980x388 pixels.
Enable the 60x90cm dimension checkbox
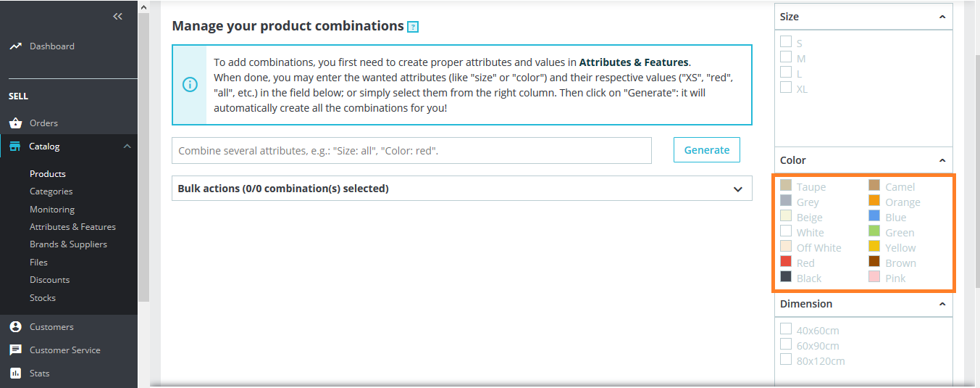(786, 344)
